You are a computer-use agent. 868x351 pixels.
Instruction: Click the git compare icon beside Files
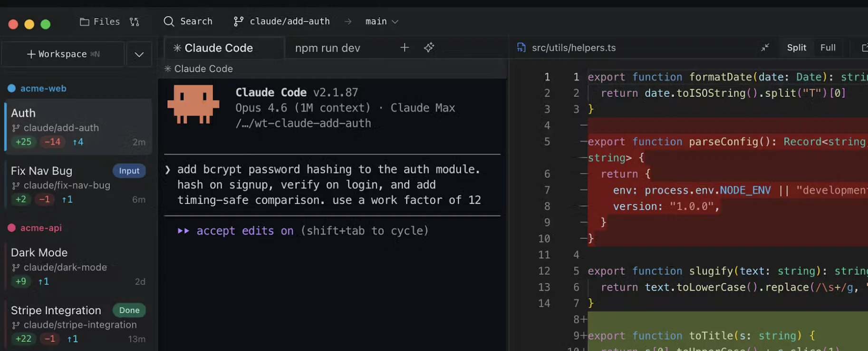135,21
